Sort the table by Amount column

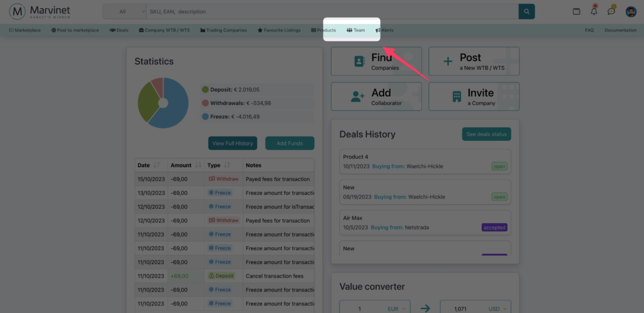click(197, 165)
